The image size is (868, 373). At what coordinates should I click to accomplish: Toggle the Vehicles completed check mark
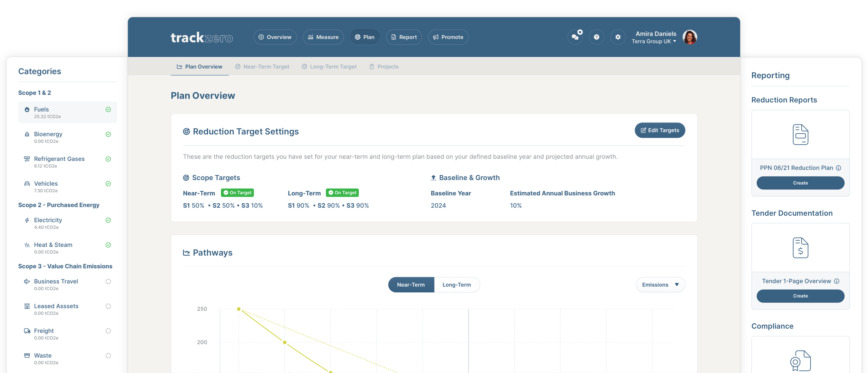[108, 184]
